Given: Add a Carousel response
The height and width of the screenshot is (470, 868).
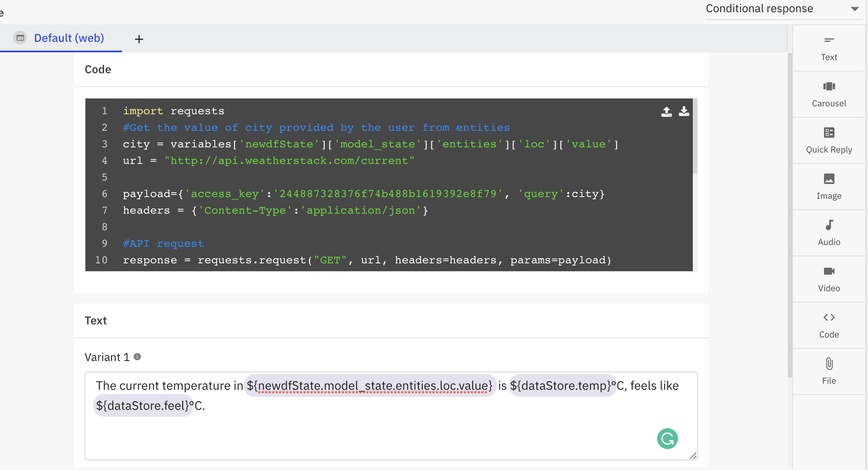Looking at the screenshot, I should [x=829, y=95].
